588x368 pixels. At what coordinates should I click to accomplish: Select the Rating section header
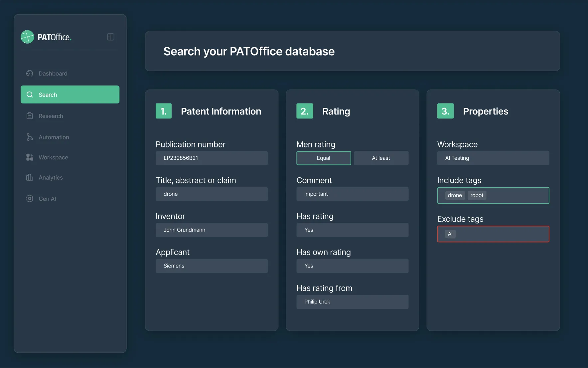(x=336, y=111)
